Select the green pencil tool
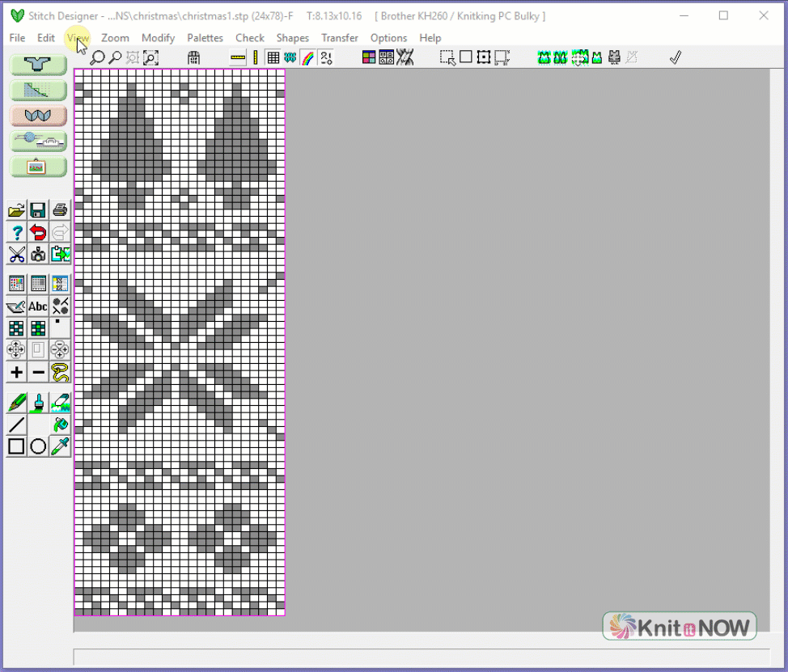 [x=16, y=403]
